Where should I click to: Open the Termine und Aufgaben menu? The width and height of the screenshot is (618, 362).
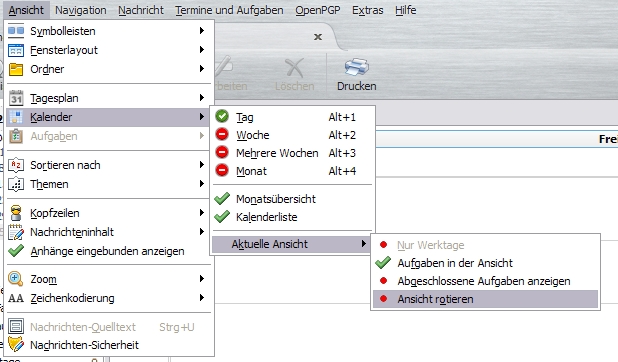pyautogui.click(x=229, y=10)
